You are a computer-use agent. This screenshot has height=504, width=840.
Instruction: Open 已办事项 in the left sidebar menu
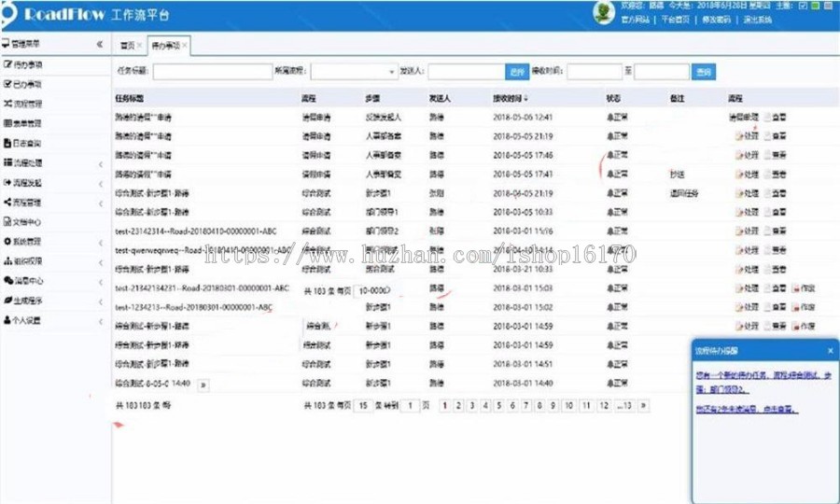(23, 84)
